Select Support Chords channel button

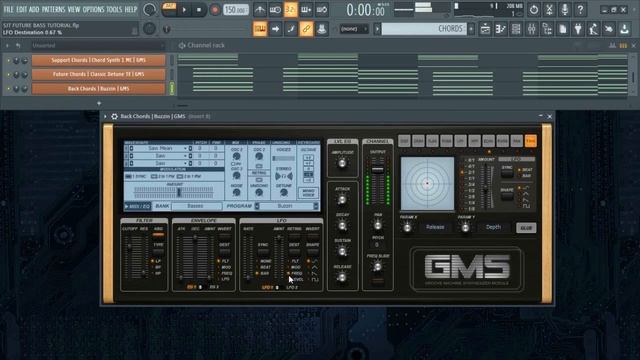tap(98, 60)
